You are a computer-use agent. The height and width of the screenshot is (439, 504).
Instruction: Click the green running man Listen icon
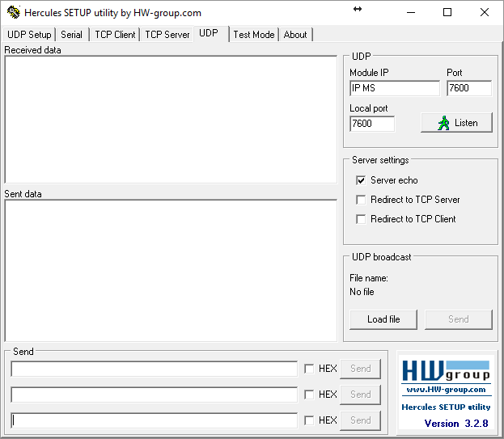[443, 123]
